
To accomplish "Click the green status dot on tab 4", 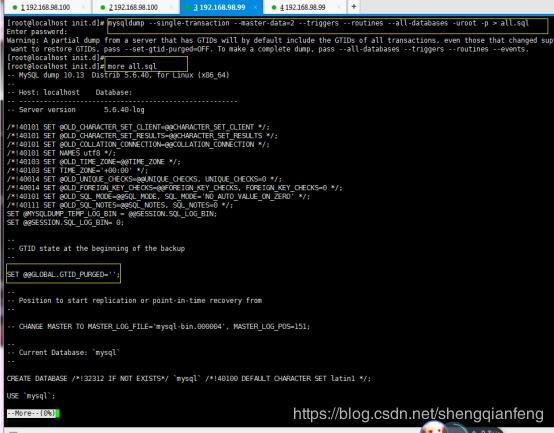I will click(274, 7).
